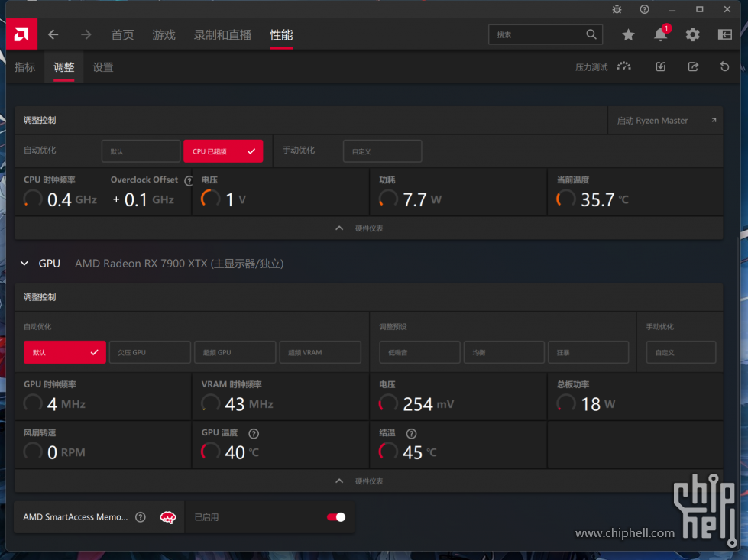Go back with the left arrow
Viewport: 748px width, 560px height.
pyautogui.click(x=53, y=34)
